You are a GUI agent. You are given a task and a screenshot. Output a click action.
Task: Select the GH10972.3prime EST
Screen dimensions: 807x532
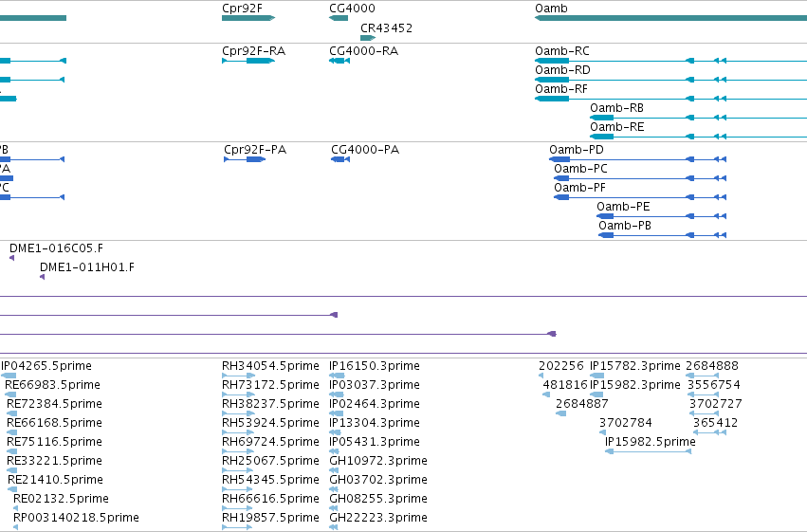[x=334, y=470]
